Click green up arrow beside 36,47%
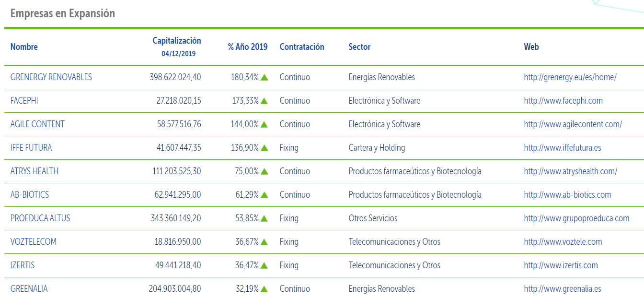 [x=264, y=265]
